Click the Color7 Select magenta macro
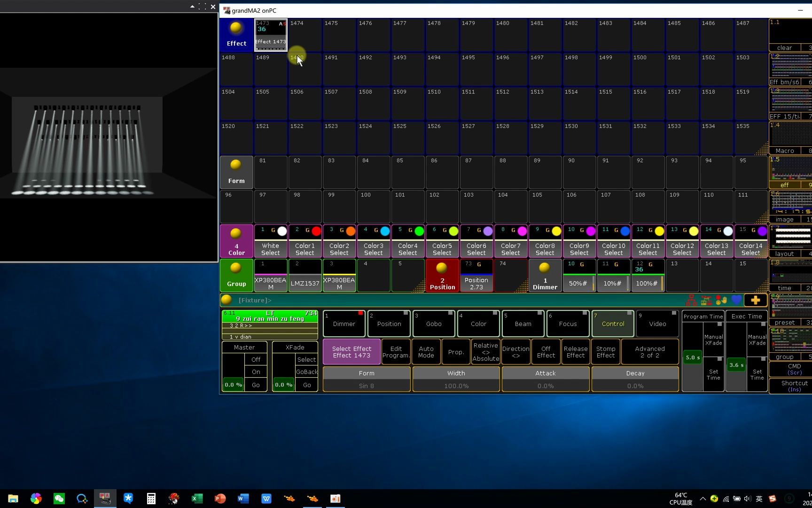This screenshot has height=508, width=812. pos(511,241)
